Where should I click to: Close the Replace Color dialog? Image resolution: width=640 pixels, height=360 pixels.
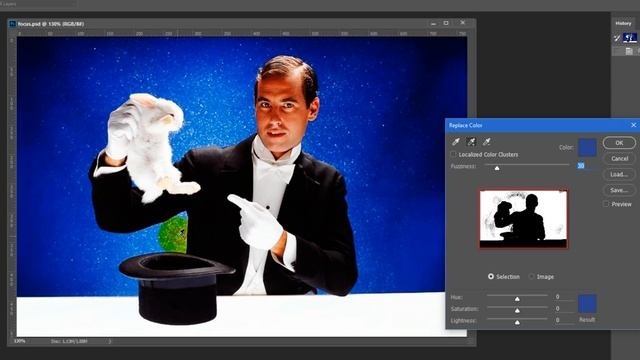click(633, 125)
